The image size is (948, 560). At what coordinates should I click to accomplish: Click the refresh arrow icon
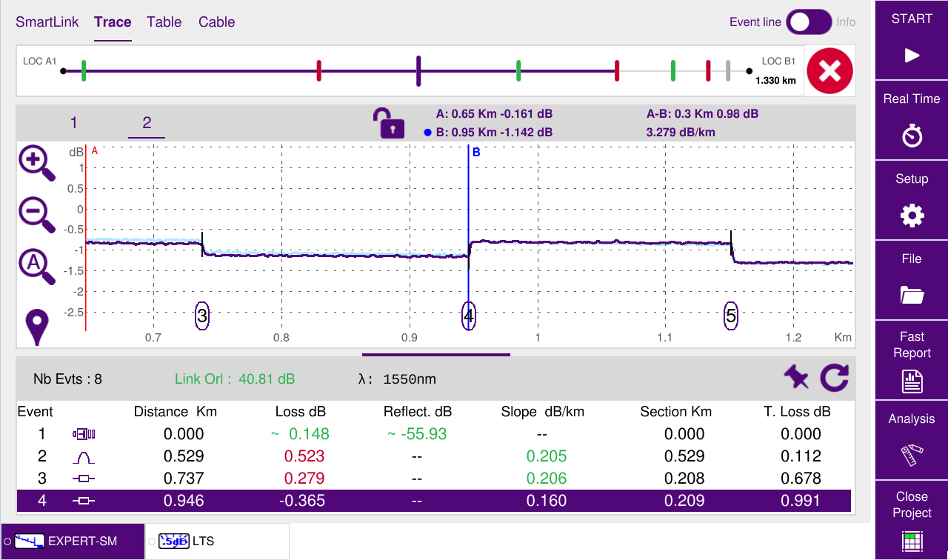(x=834, y=379)
